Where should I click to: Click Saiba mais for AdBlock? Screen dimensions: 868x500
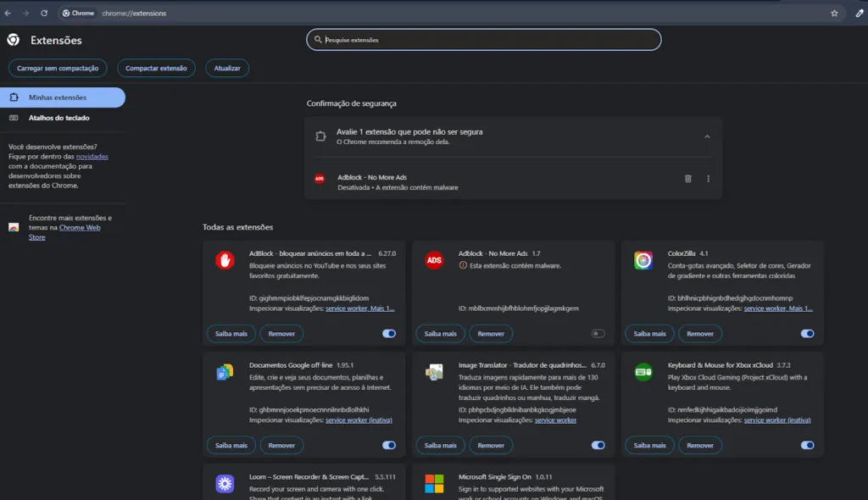pyautogui.click(x=231, y=334)
